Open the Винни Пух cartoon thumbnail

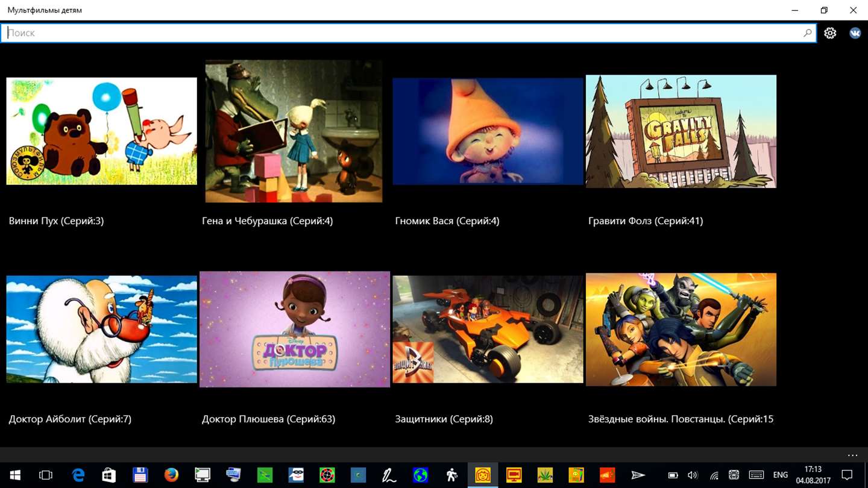pyautogui.click(x=101, y=131)
